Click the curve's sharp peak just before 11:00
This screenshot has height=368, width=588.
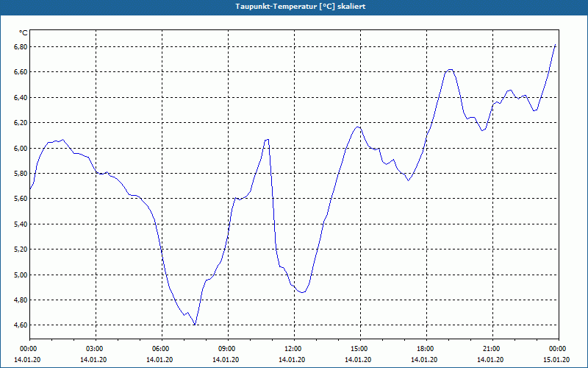pos(267,140)
